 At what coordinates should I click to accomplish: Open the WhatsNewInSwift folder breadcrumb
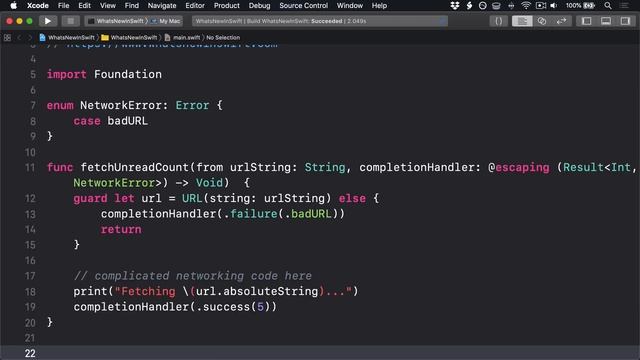click(129, 38)
